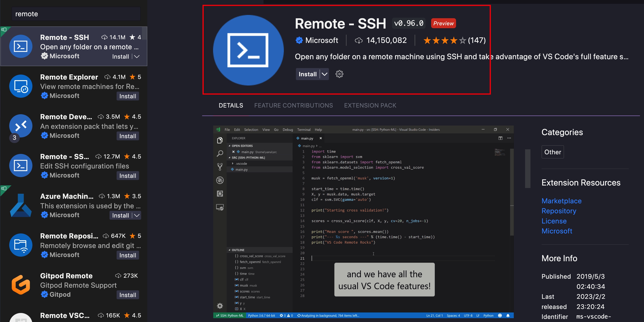644x322 pixels.
Task: Click the Remote Explorer extension icon in the list
Action: point(21,86)
